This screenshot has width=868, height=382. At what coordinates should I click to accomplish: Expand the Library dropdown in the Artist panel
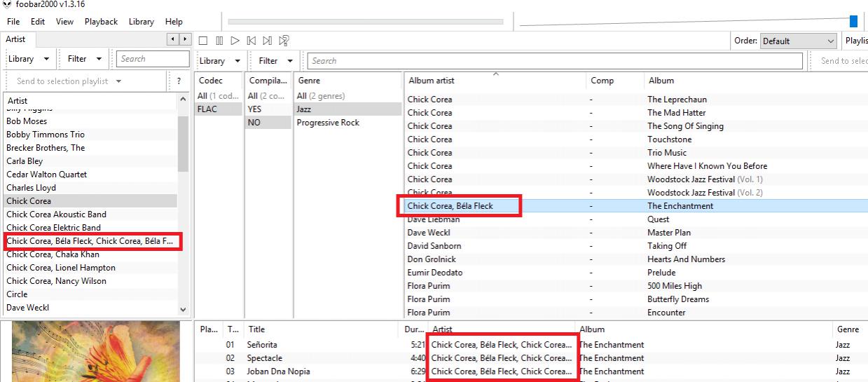click(29, 60)
